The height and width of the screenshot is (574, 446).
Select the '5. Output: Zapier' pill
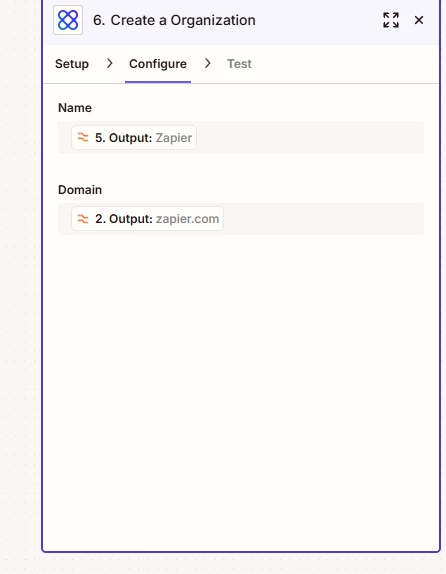point(134,138)
